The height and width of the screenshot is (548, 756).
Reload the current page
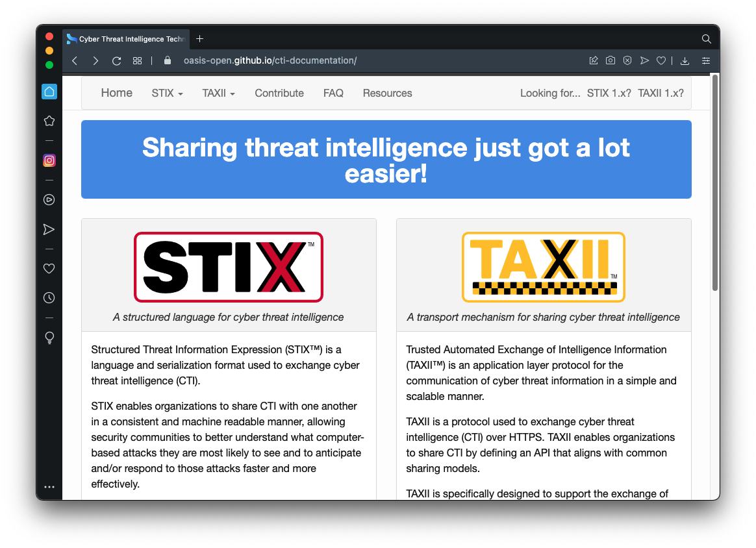[x=117, y=61]
